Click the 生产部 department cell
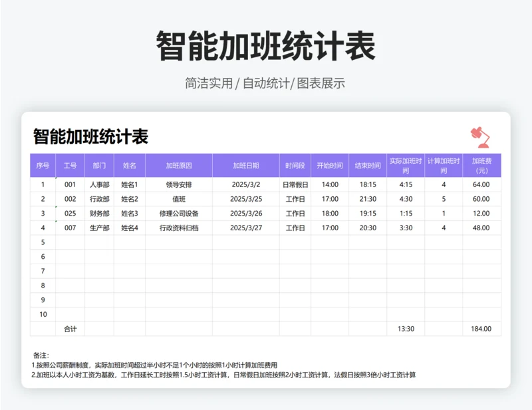Image resolution: width=532 pixels, height=410 pixels. click(99, 228)
